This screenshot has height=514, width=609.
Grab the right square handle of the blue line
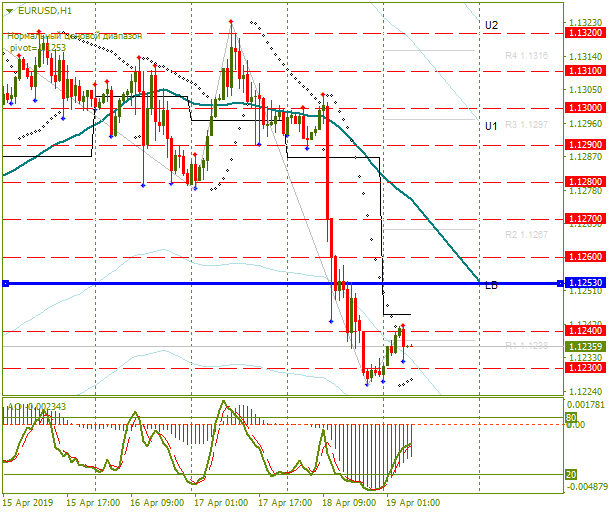click(560, 284)
